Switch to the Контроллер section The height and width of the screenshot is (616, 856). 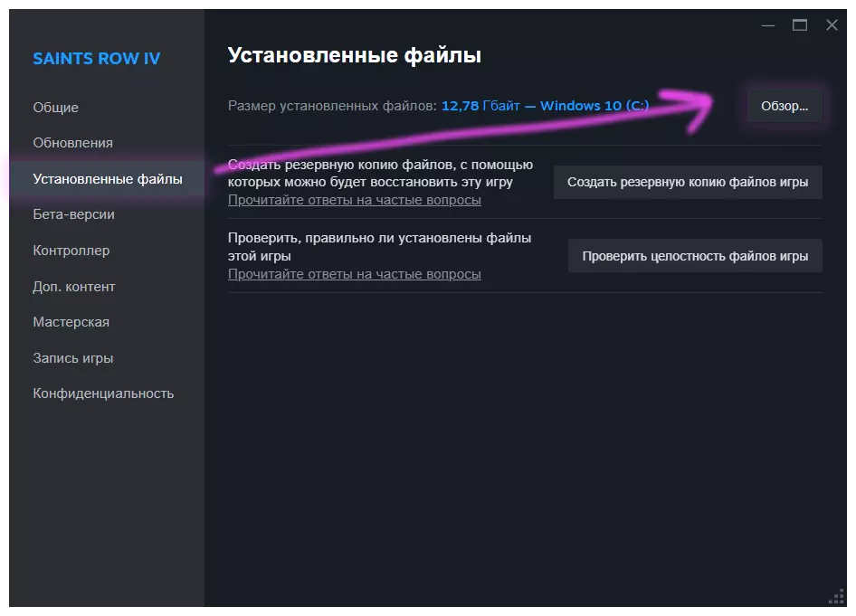[x=71, y=251]
